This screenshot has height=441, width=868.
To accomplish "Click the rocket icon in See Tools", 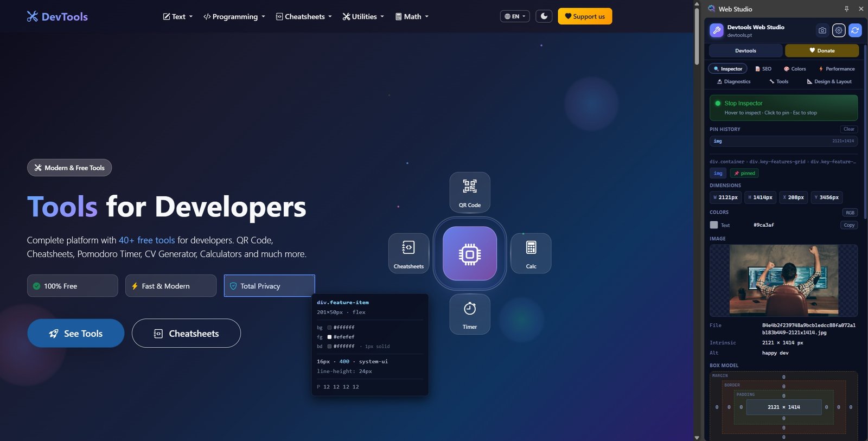I will click(54, 334).
